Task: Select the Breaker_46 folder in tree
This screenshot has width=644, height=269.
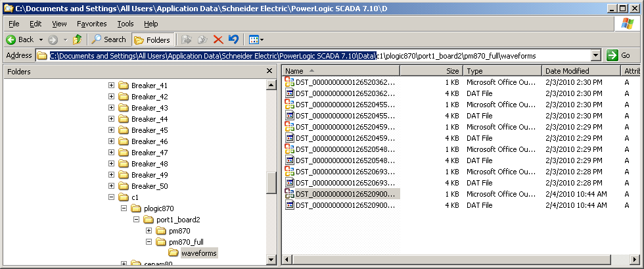Action: click(x=150, y=141)
